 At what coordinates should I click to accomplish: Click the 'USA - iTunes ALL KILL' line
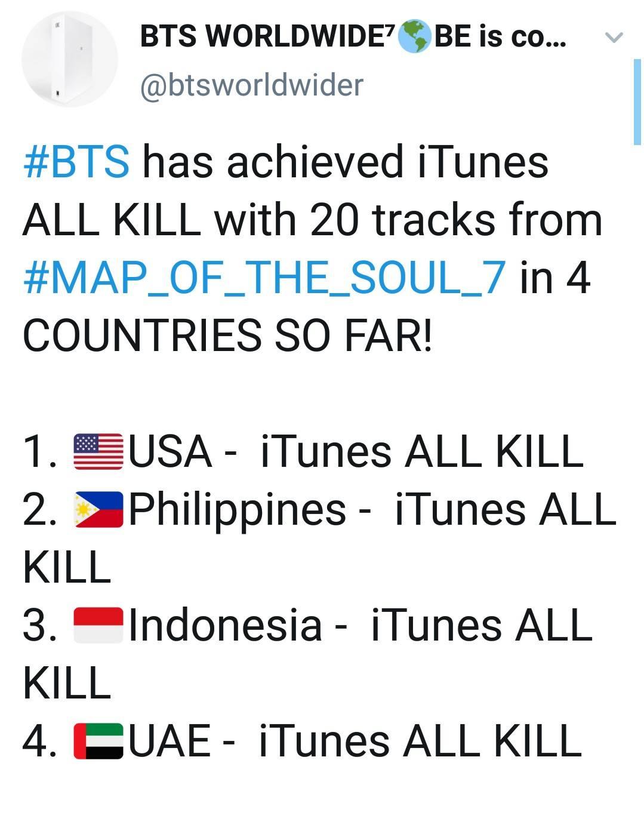pos(356,451)
